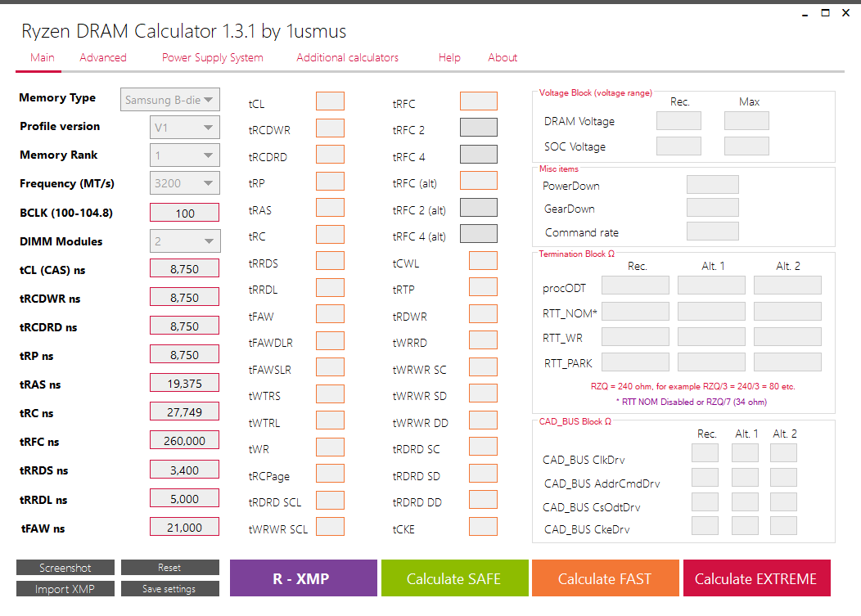Click the tRFC (alt) result box
Screen dimensions: 861x616
pos(478,181)
